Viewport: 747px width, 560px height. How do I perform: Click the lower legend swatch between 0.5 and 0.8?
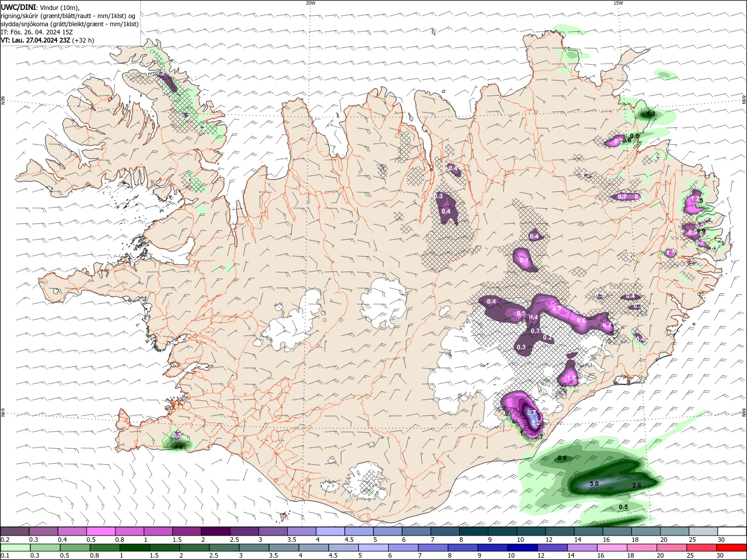[75, 548]
